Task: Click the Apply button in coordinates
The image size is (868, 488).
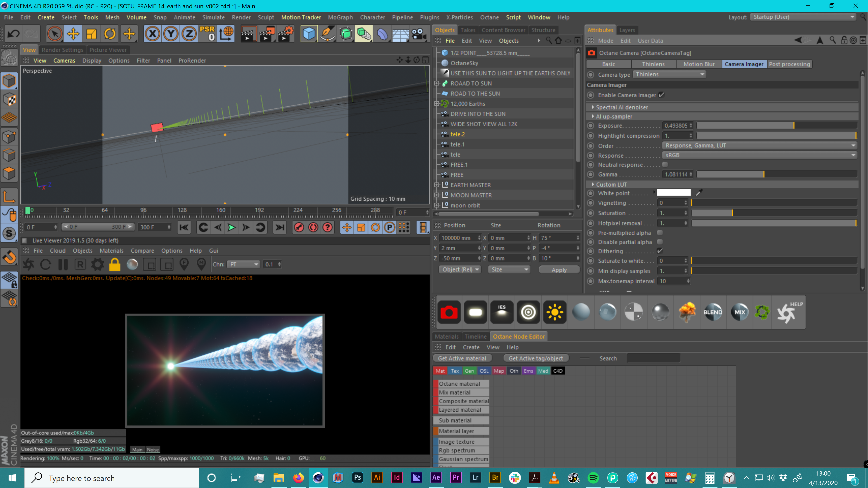Action: click(559, 270)
